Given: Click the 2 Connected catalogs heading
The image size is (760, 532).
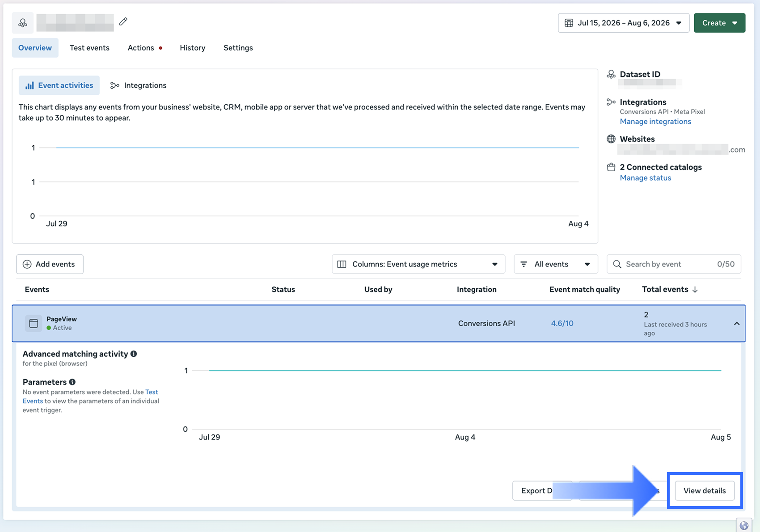Looking at the screenshot, I should pos(660,167).
